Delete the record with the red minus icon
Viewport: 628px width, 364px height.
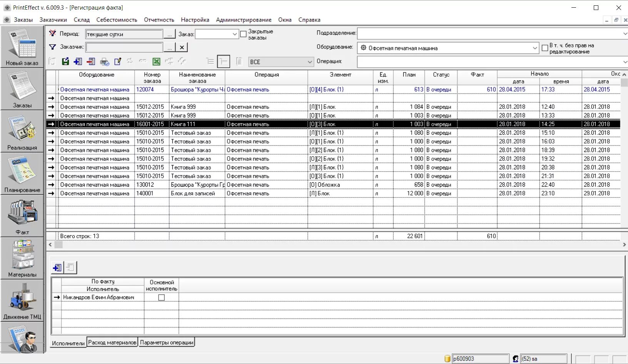[91, 61]
